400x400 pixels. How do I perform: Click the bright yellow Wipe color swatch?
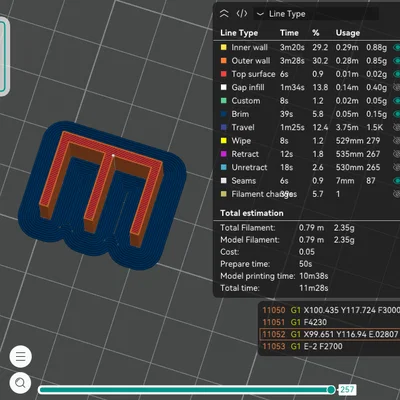click(x=224, y=141)
